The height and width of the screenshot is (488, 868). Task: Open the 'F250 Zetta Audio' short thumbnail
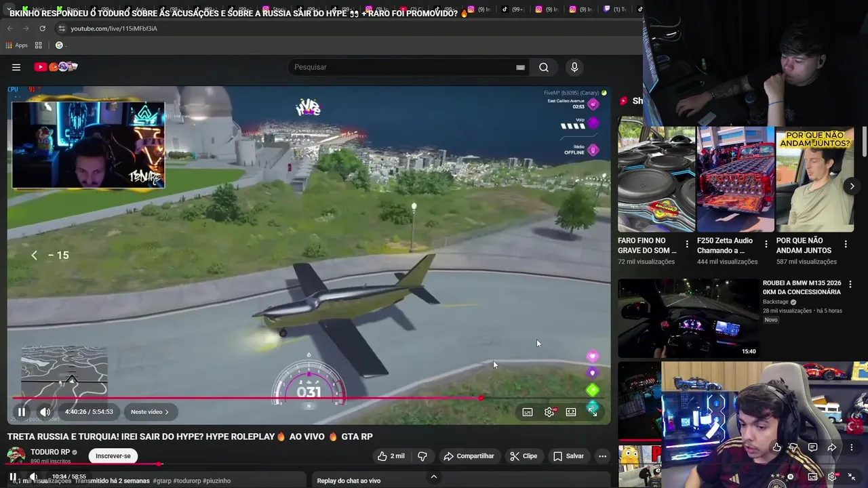pyautogui.click(x=735, y=179)
